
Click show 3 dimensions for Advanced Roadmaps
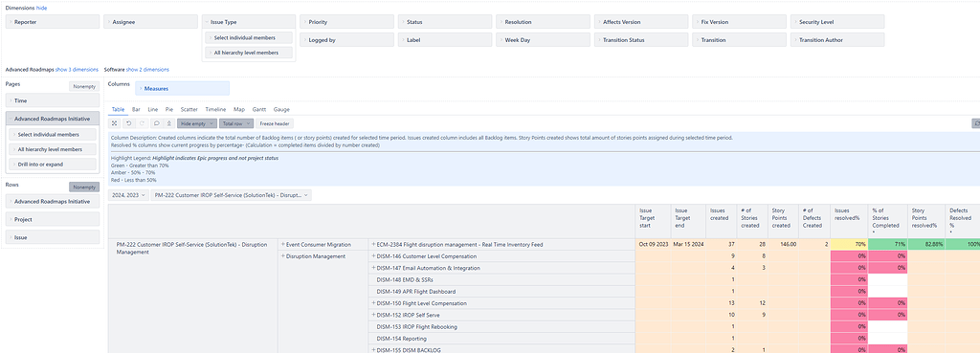(x=77, y=69)
